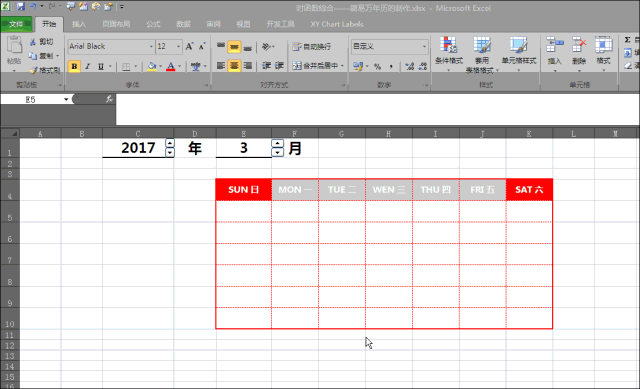Switch to the Formulas tab
Screen dimensions: 640x389
[x=153, y=24]
